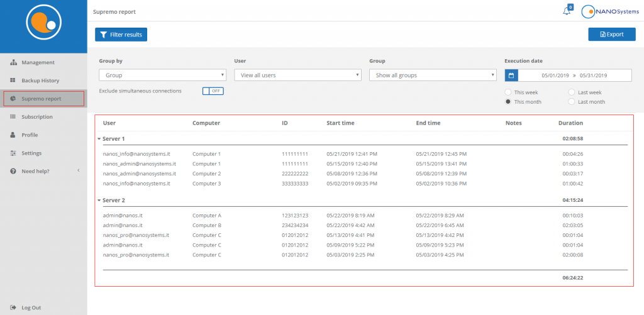Viewport: 644px width, 315px height.
Task: Click start time 05/13/2019 4:41 PM
Action: pyautogui.click(x=350, y=235)
